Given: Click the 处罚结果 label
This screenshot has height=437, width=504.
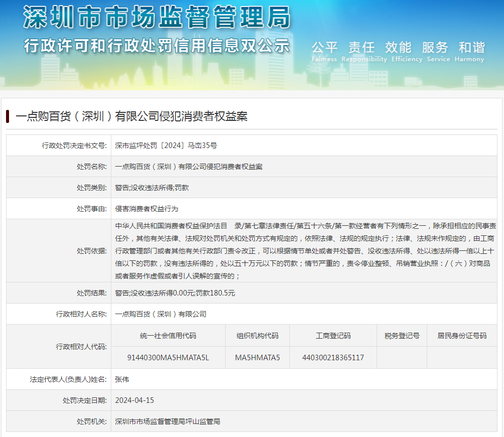Looking at the screenshot, I should pos(92,293).
